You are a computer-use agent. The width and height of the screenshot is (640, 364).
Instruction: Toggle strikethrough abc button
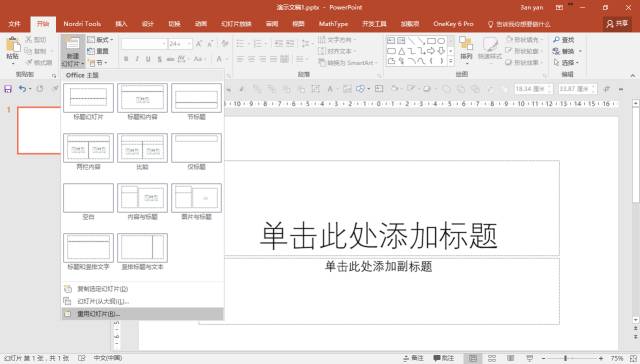coord(170,59)
